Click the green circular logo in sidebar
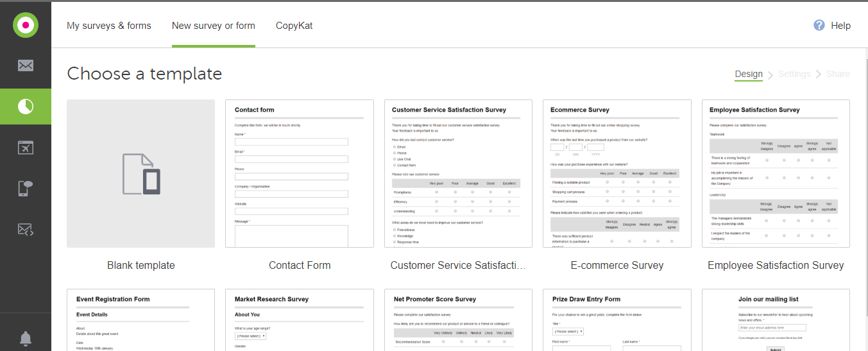The height and width of the screenshot is (351, 868). point(26,26)
